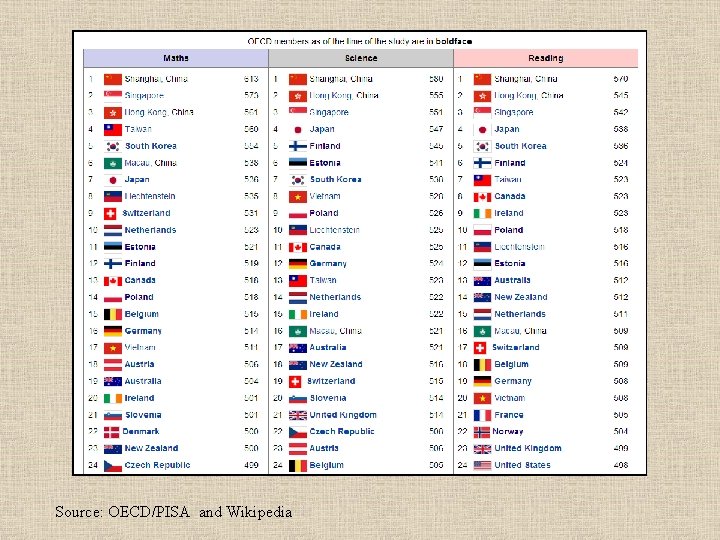The width and height of the screenshot is (720, 540).
Task: Click Czech Republic flag in Maths column
Action: coord(112,466)
